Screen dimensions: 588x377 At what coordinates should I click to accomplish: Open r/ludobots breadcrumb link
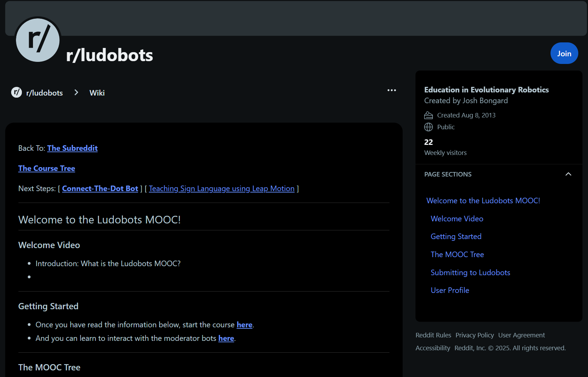point(44,93)
